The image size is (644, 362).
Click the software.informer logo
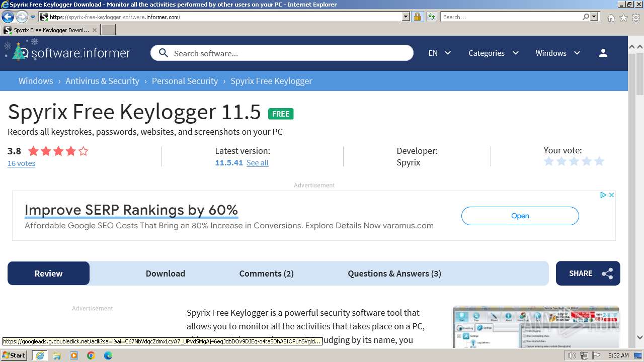click(x=67, y=52)
